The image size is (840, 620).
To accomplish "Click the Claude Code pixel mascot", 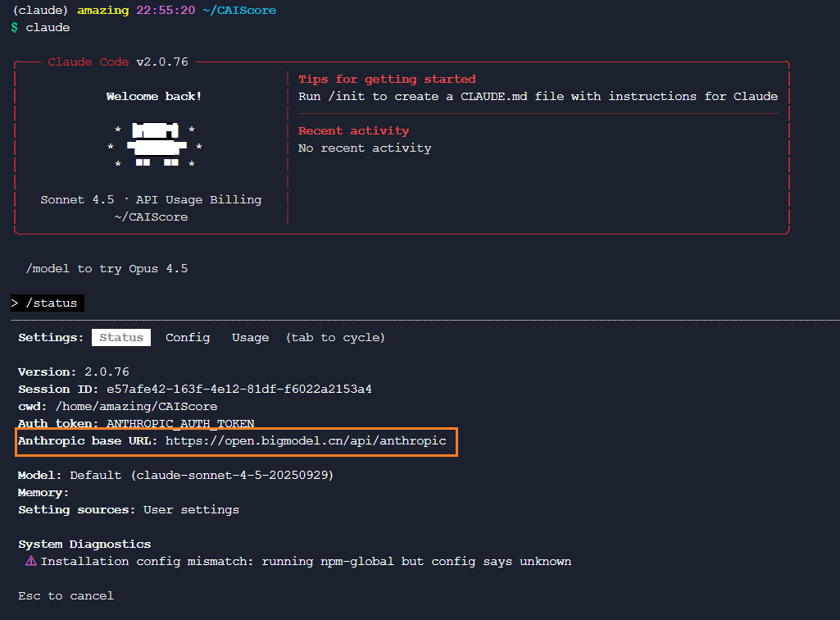I will click(x=155, y=145).
